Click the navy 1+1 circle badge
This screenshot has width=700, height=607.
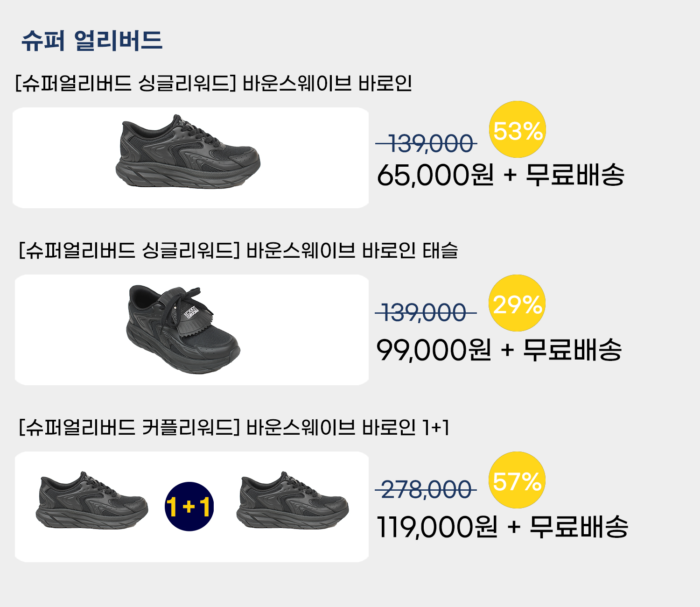click(189, 507)
